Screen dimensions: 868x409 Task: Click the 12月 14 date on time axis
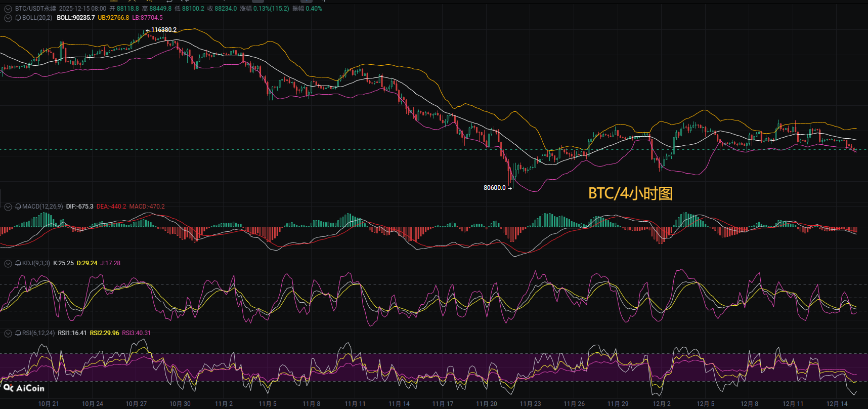[837, 403]
